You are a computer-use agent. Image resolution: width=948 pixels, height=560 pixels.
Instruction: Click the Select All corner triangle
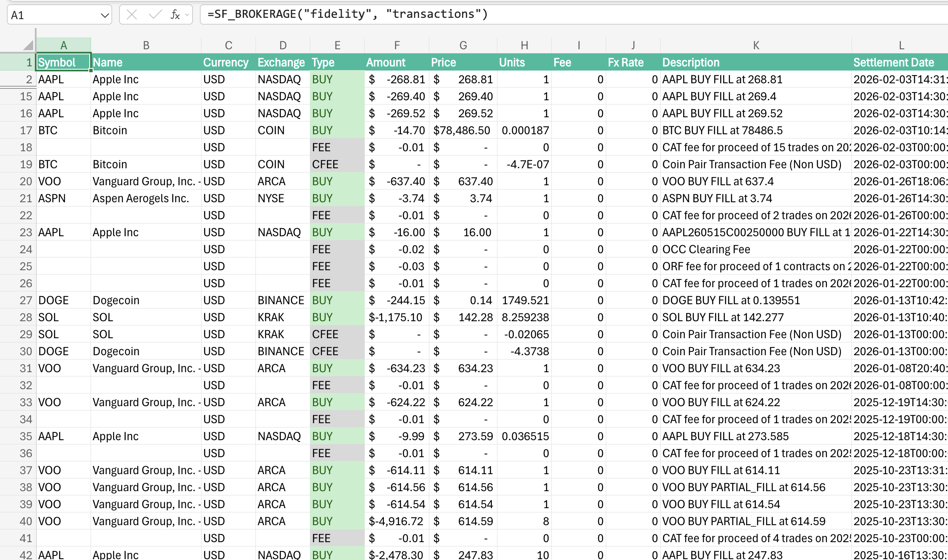coord(28,45)
